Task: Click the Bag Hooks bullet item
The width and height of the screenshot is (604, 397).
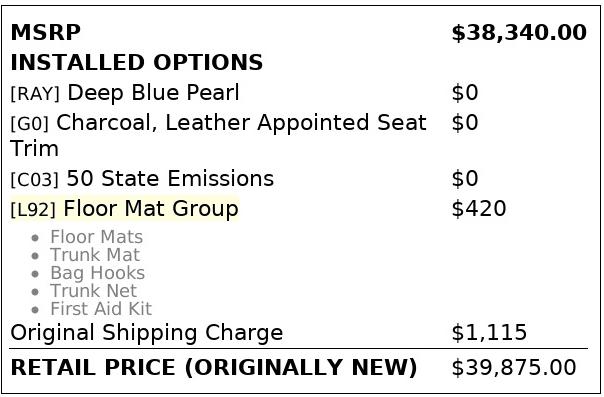Action: point(97,273)
